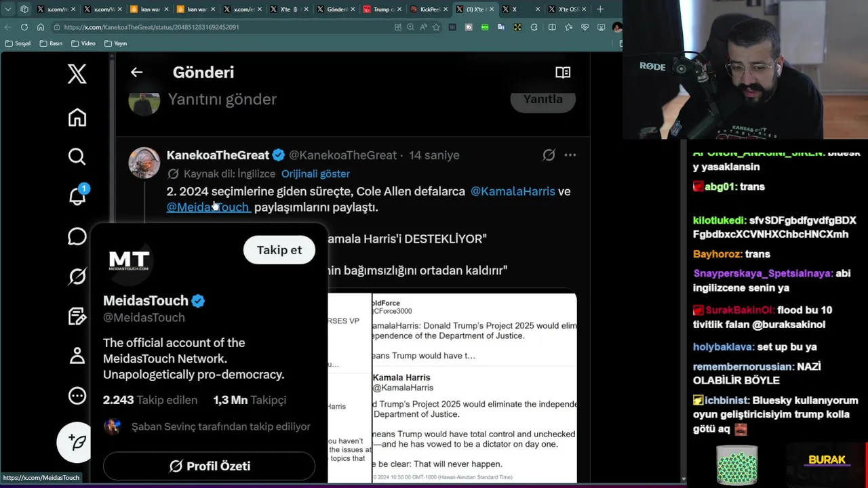868x488 pixels.
Task: Click the browser home button
Action: pos(41,27)
